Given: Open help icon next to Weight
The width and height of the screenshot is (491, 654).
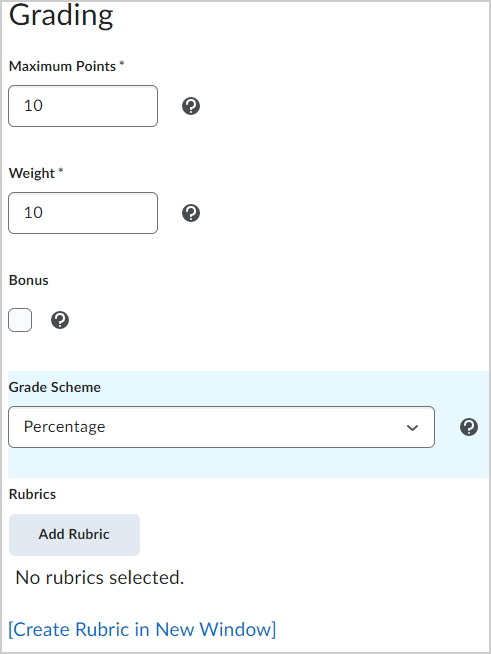Looking at the screenshot, I should pos(191,213).
